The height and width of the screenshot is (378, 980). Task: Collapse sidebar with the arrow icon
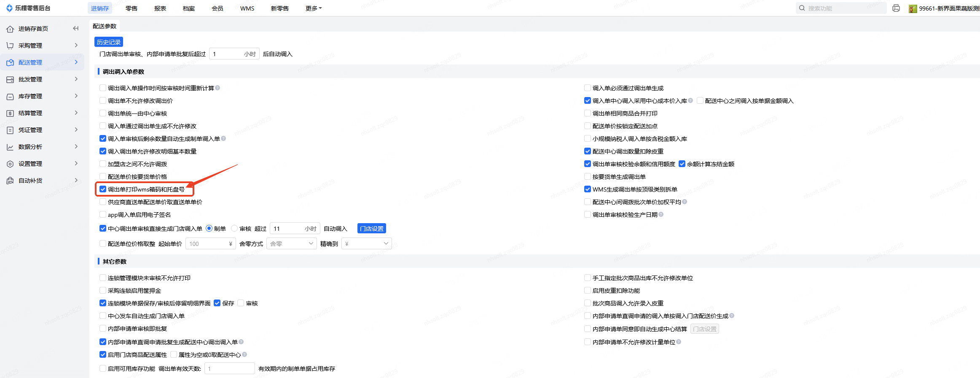pos(76,28)
